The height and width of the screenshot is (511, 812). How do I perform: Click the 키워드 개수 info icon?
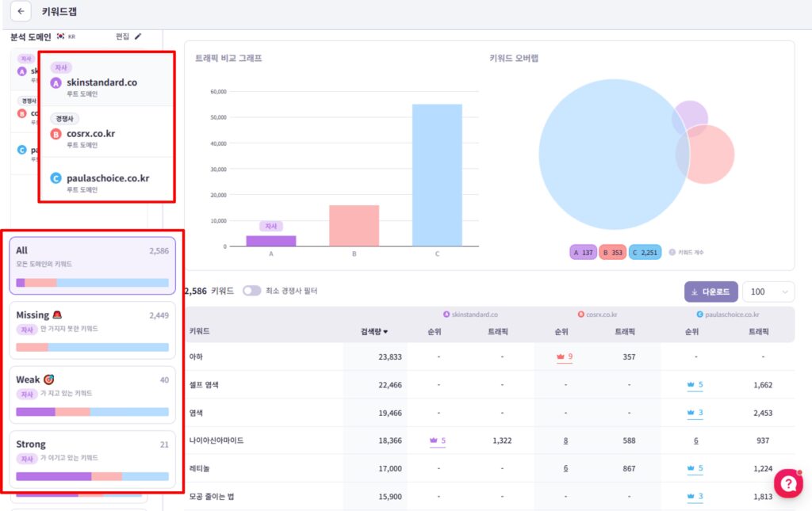672,253
